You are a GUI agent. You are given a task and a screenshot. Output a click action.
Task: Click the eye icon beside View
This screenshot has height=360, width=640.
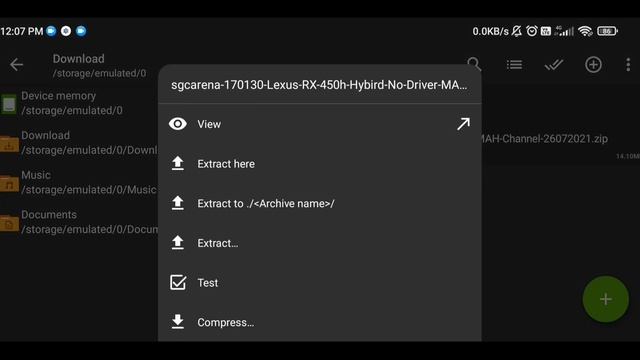coord(178,124)
